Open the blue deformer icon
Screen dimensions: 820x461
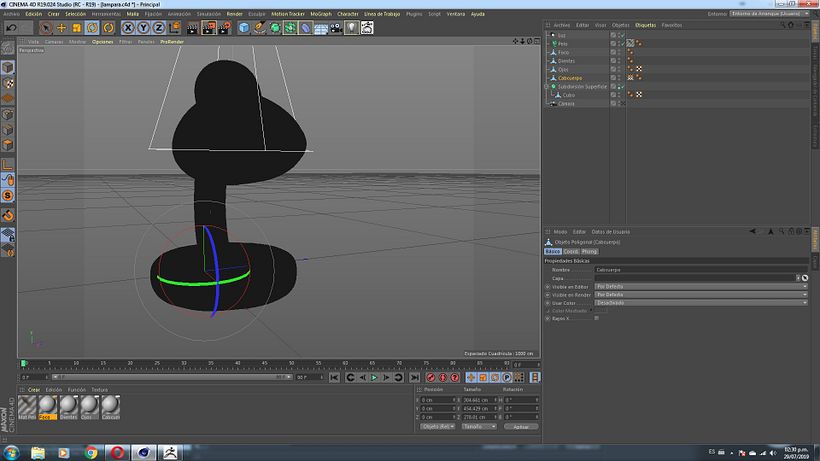305,28
